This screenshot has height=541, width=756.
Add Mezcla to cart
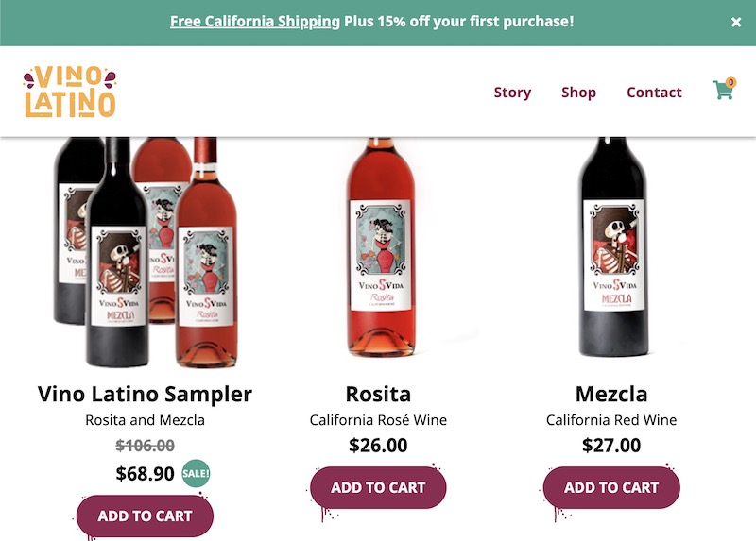click(611, 487)
